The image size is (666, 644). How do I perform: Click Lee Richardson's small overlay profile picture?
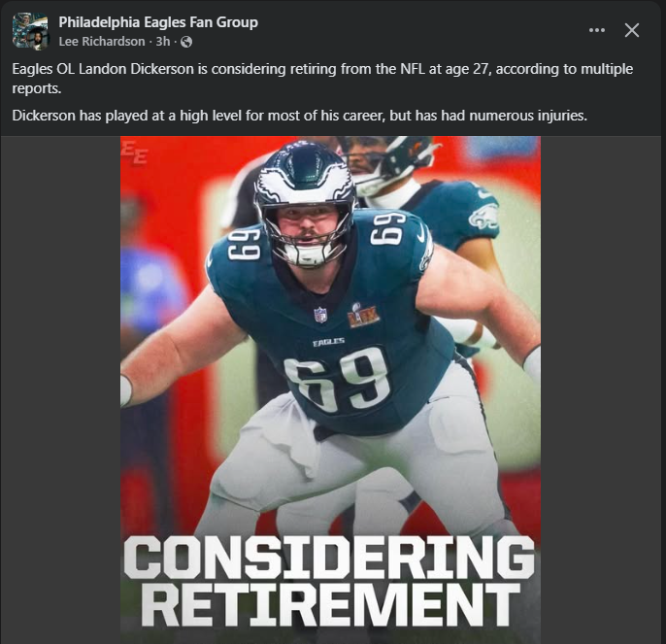coord(38,40)
